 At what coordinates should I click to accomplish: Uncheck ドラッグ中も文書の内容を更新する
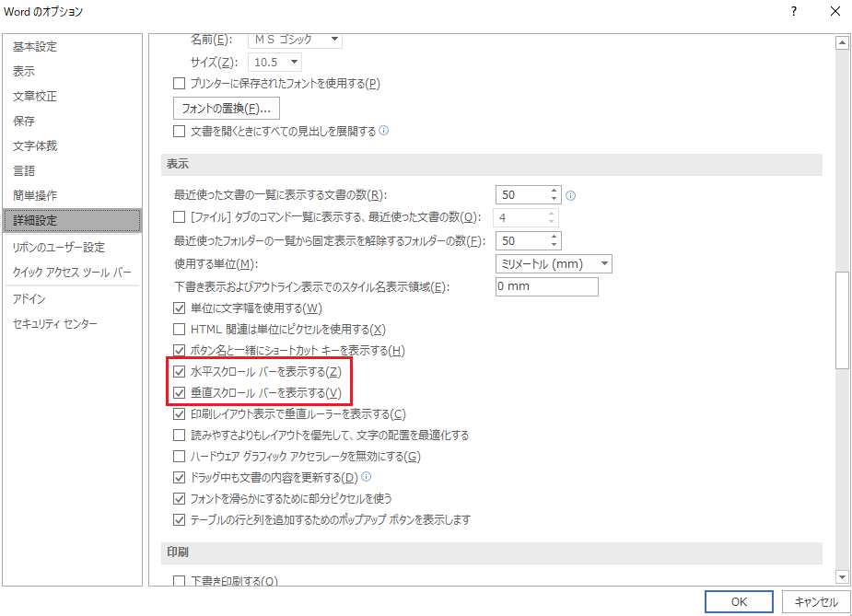[179, 478]
